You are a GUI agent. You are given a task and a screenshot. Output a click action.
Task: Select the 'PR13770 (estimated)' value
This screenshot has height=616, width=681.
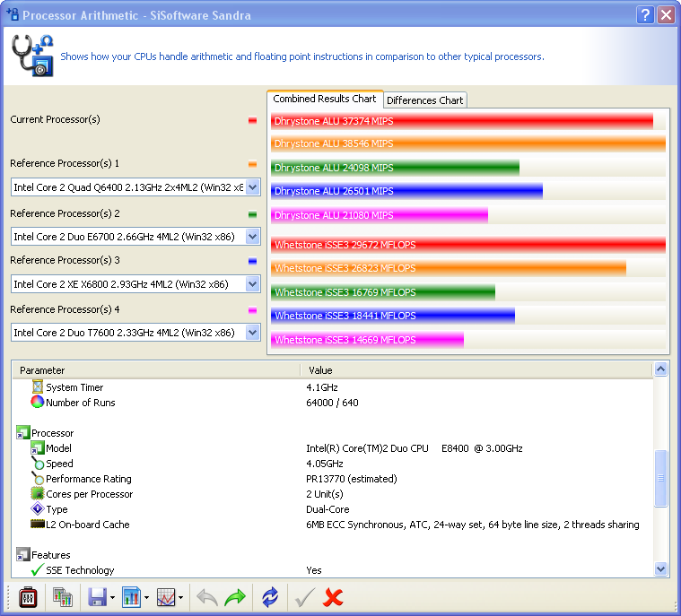coord(352,479)
